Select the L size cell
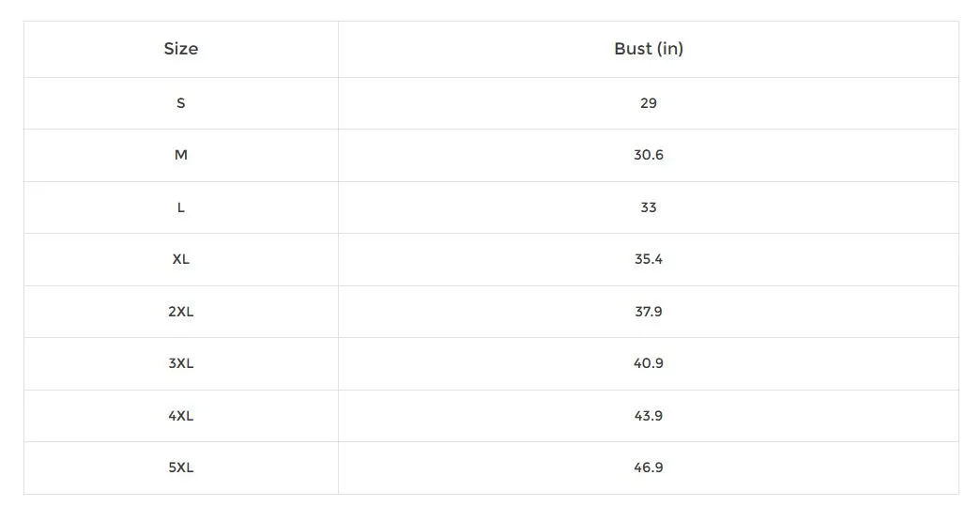 click(x=181, y=207)
